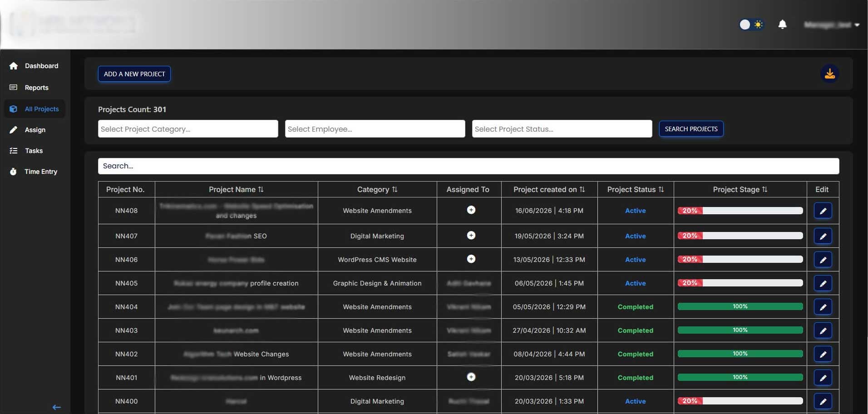Assign employee to NN407 using plus icon
The width and height of the screenshot is (868, 414).
point(471,235)
